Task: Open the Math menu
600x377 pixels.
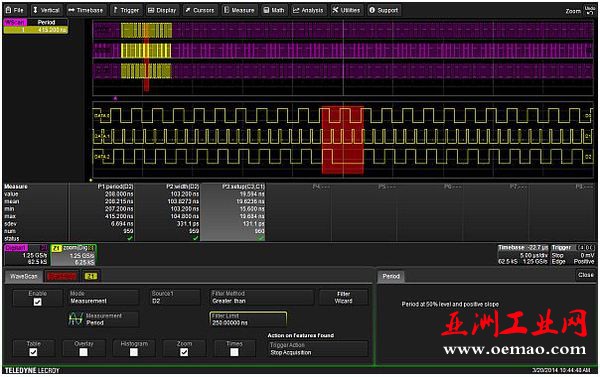Action: pyautogui.click(x=274, y=10)
